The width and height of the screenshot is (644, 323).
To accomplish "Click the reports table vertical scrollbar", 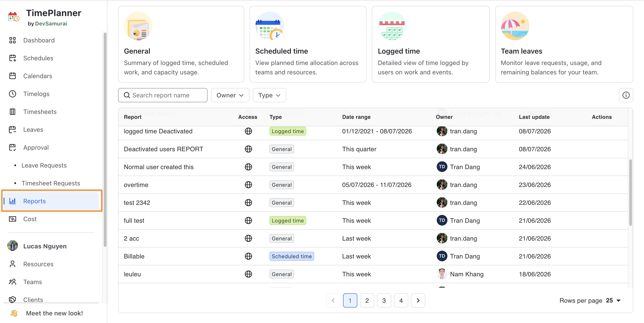I will tap(630, 192).
